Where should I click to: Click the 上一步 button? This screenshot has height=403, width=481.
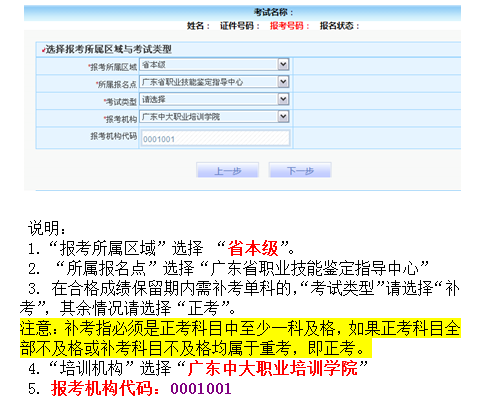[228, 171]
